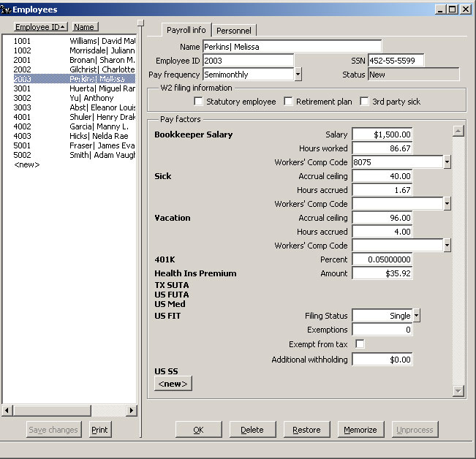Click the Delete button

(252, 430)
